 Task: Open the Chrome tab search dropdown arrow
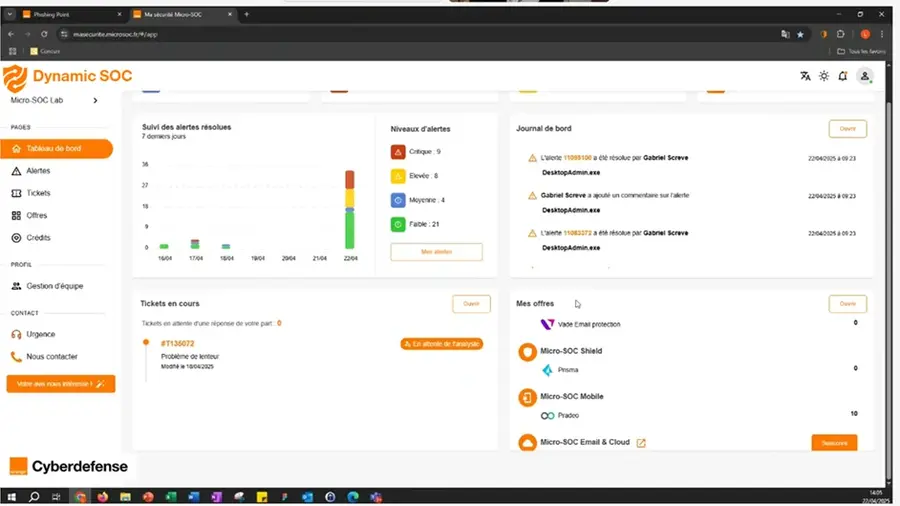click(x=10, y=14)
